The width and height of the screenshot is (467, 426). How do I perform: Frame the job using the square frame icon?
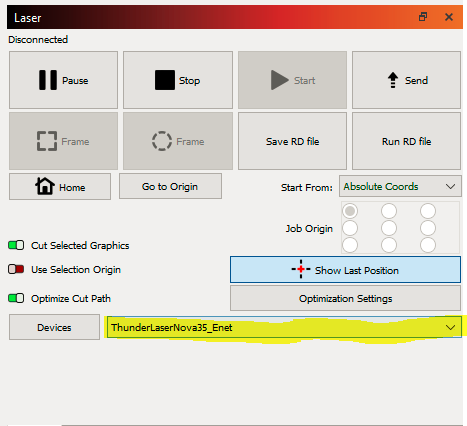[63, 141]
